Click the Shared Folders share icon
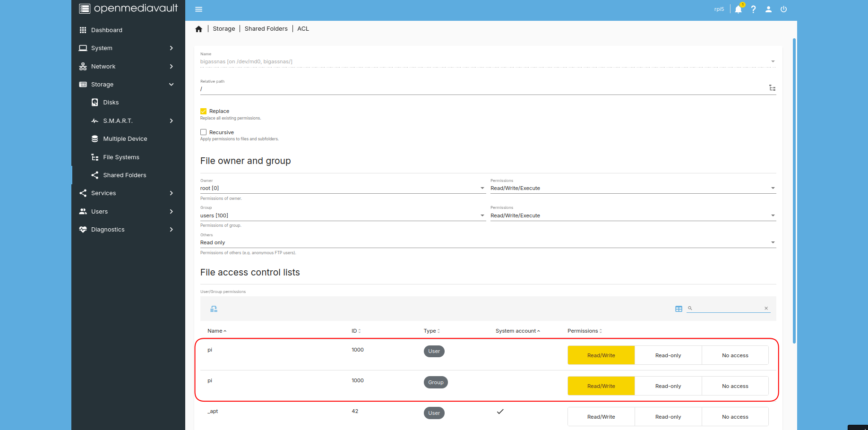The image size is (868, 430). pos(95,175)
